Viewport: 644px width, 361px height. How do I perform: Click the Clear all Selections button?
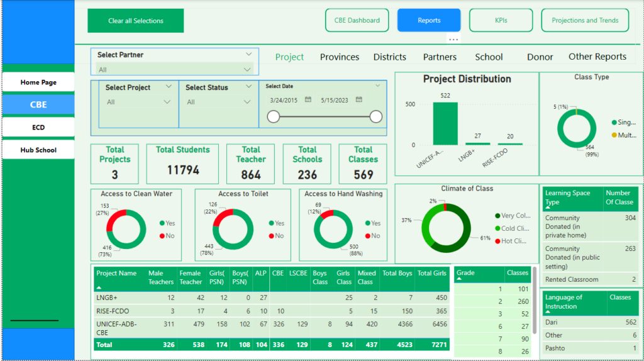(135, 21)
